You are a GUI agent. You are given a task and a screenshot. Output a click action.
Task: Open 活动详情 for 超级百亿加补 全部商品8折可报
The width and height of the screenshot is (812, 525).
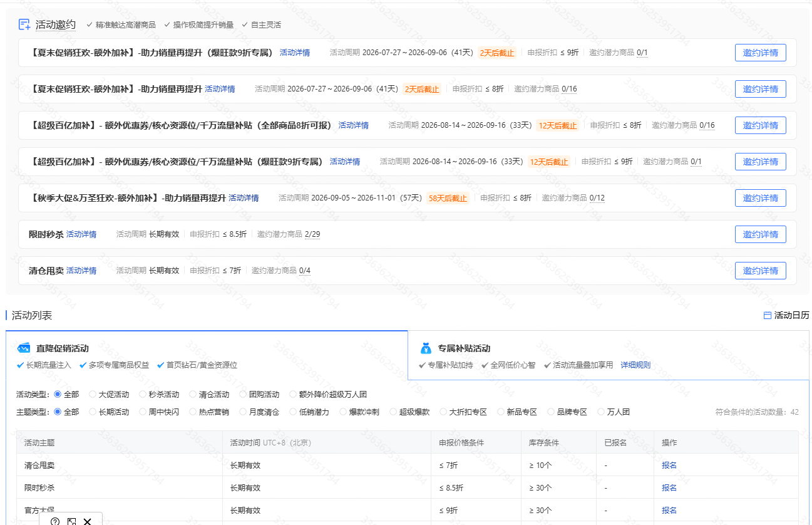[x=354, y=125]
